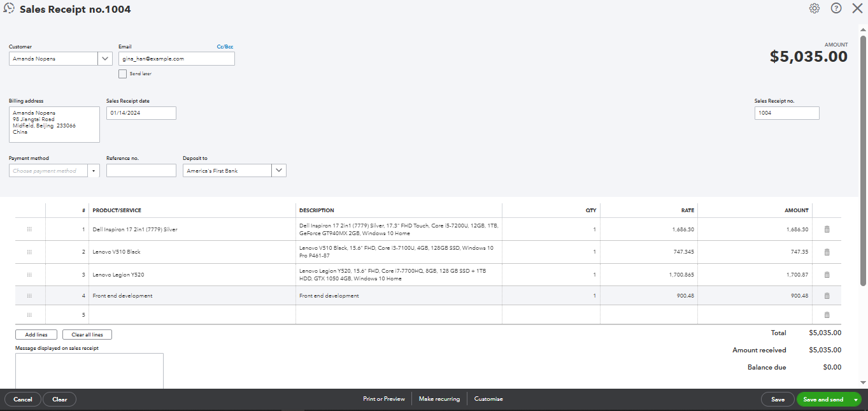Delete the Dell Inspiron line with trash icon
868x411 pixels.
(827, 229)
